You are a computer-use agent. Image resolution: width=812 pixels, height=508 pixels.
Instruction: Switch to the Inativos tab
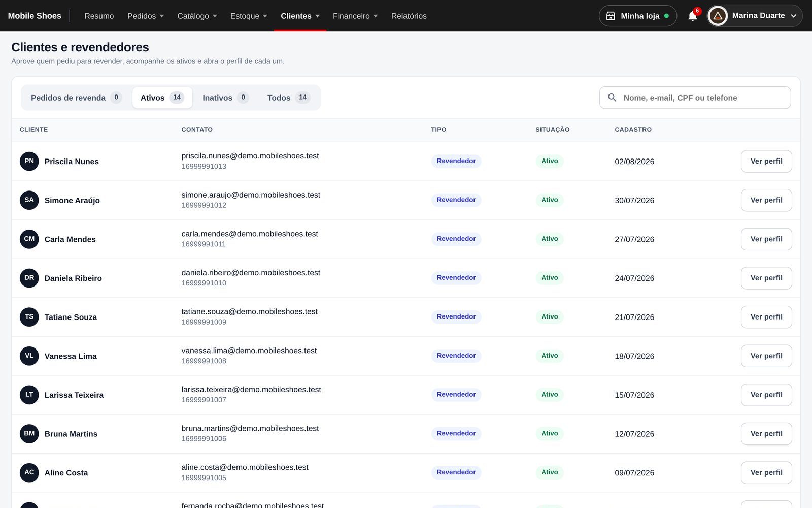[225, 98]
